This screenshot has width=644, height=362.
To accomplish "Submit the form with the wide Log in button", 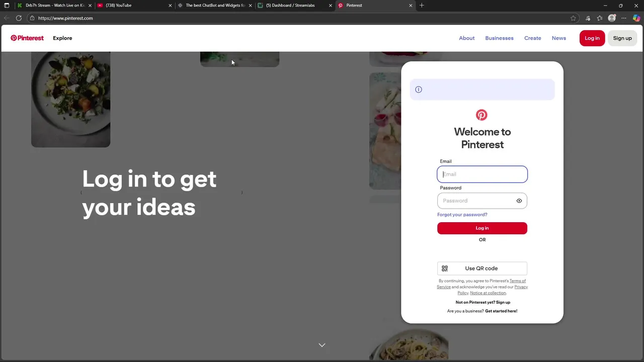I will [x=482, y=228].
